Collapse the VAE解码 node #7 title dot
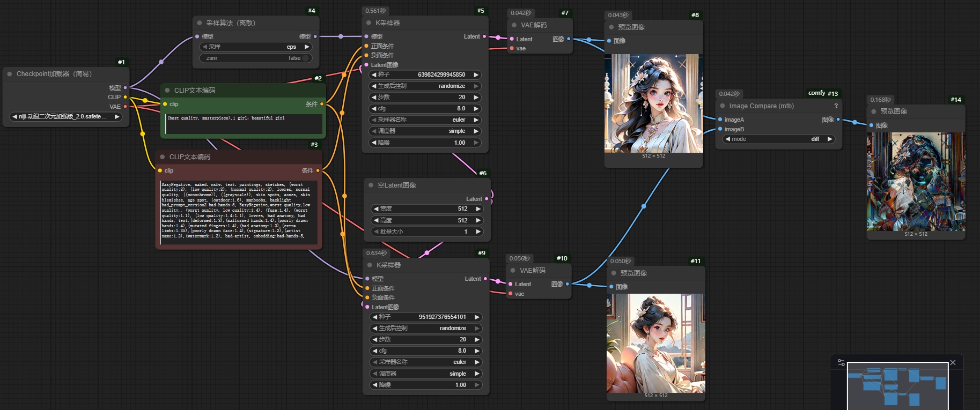The image size is (980, 410). 514,25
